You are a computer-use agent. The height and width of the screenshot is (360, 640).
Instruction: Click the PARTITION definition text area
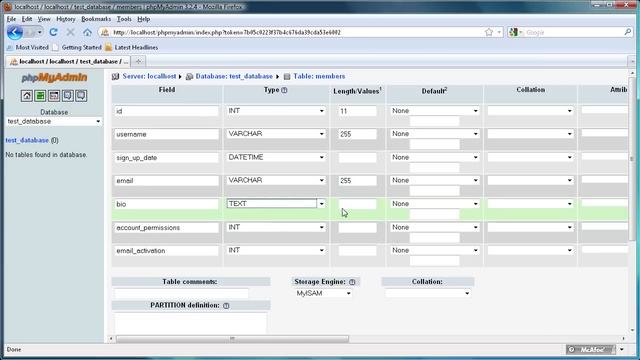coord(191,324)
